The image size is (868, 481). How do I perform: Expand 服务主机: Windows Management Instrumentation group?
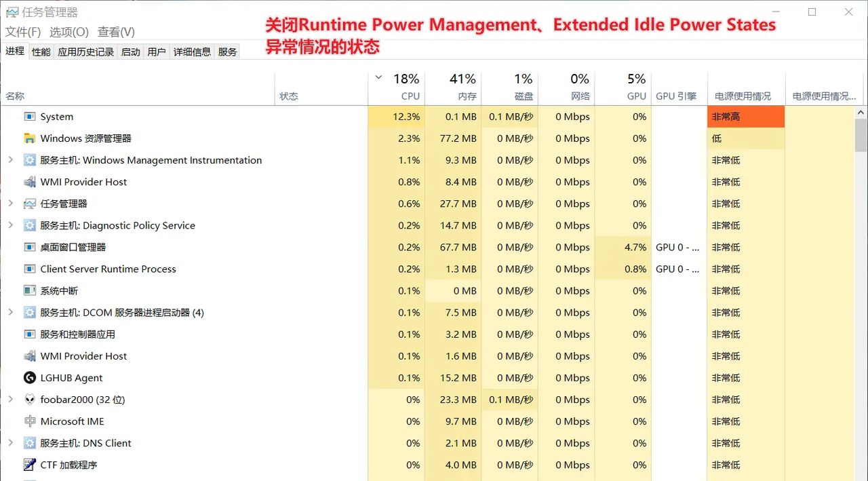coord(12,160)
